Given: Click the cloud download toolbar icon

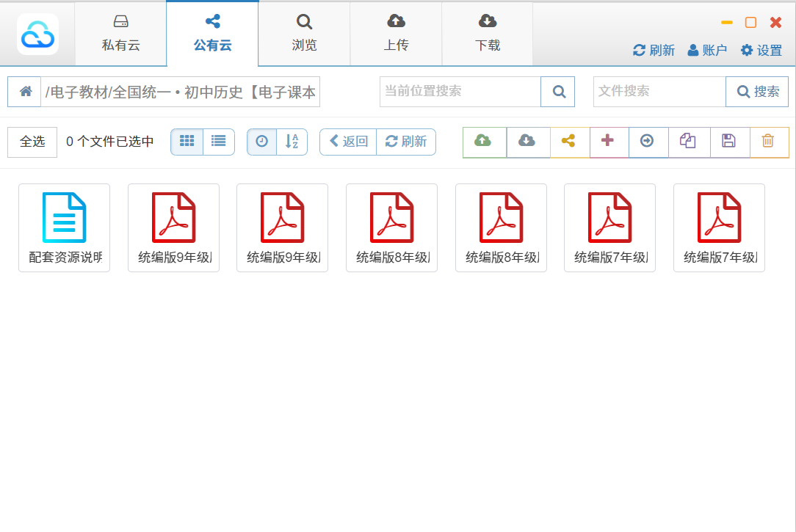Looking at the screenshot, I should (x=527, y=142).
